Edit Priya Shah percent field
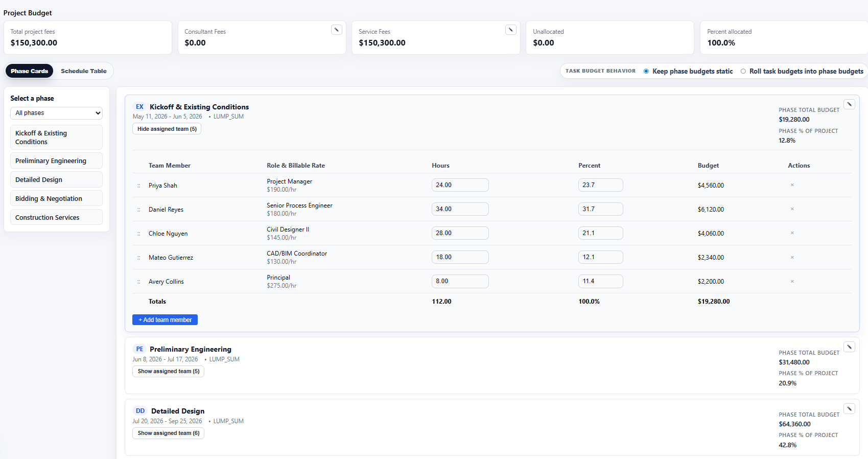 pos(601,185)
